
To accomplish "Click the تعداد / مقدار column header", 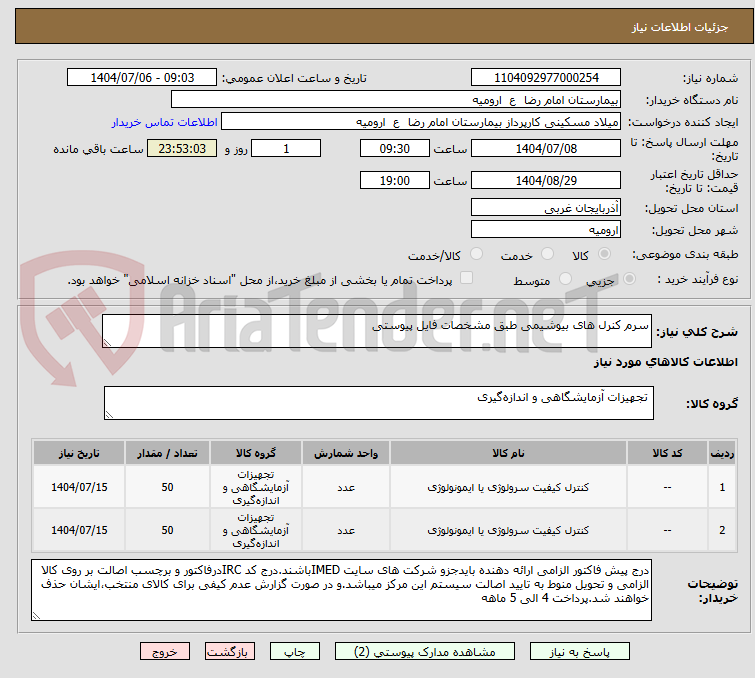I will coord(167,453).
